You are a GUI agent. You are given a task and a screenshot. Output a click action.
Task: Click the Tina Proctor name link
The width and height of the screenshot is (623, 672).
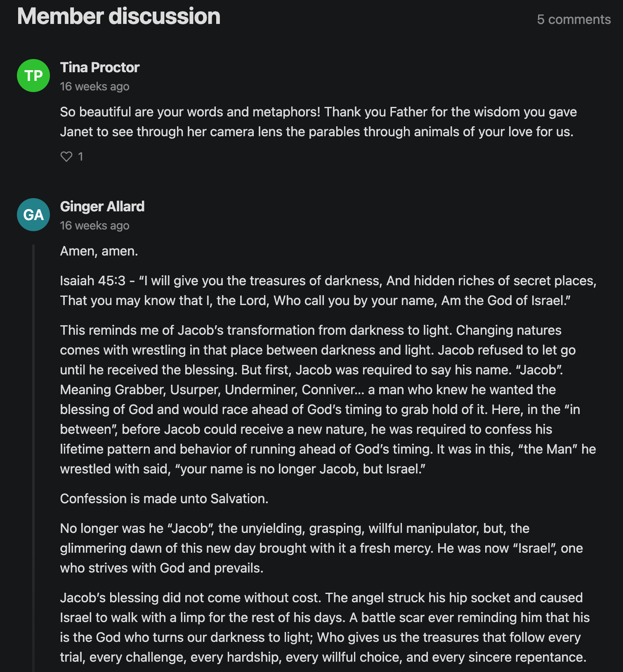click(x=100, y=67)
